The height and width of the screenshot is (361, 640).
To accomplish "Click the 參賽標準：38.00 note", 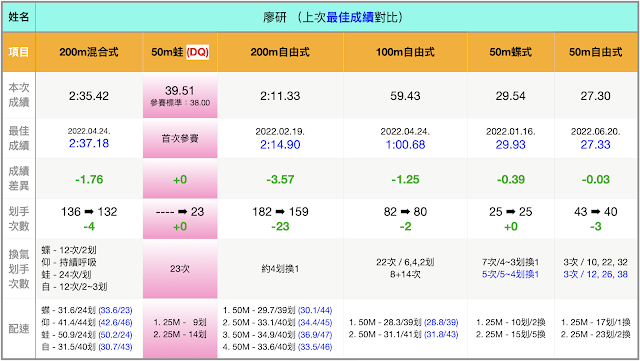I will point(180,103).
